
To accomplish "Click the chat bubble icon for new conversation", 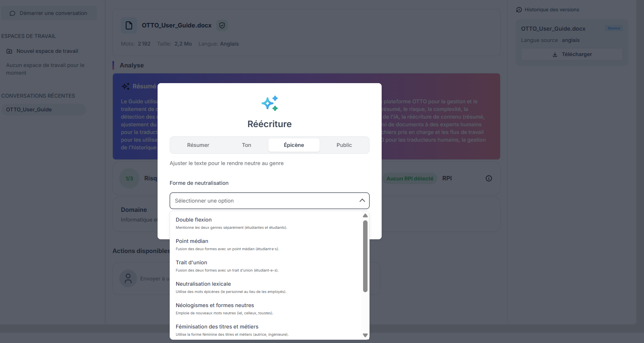I will pos(12,13).
